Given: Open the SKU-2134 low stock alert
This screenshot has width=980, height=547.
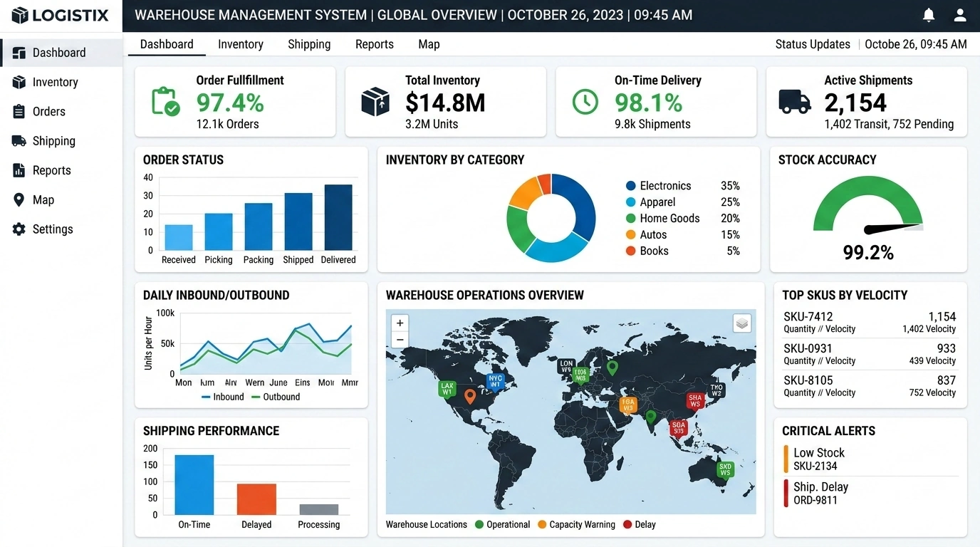Looking at the screenshot, I should 818,459.
